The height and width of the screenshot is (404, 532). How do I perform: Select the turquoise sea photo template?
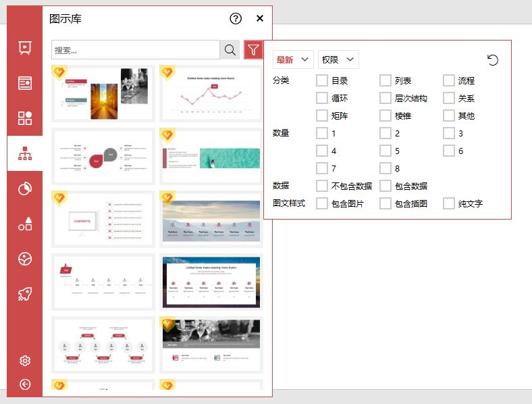tap(211, 157)
